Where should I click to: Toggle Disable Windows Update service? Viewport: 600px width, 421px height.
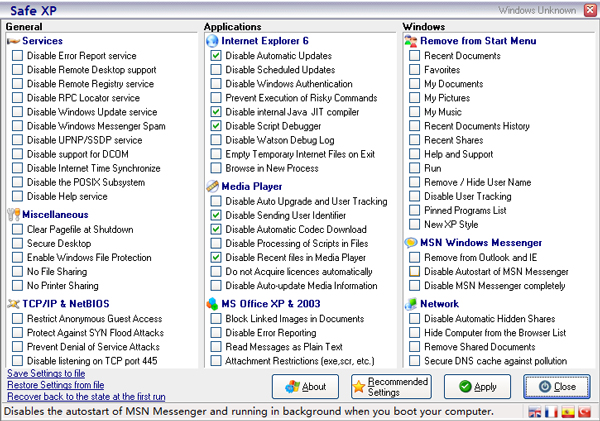(x=17, y=112)
